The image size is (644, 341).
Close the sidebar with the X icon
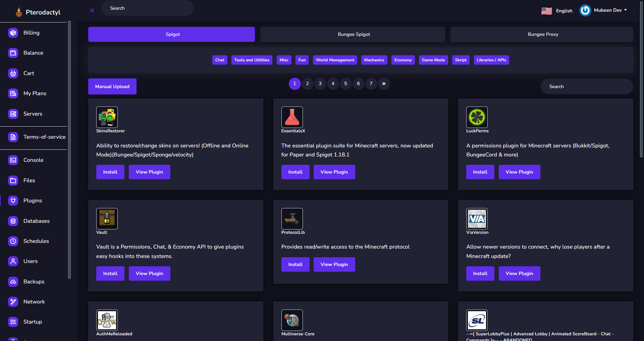92,10
